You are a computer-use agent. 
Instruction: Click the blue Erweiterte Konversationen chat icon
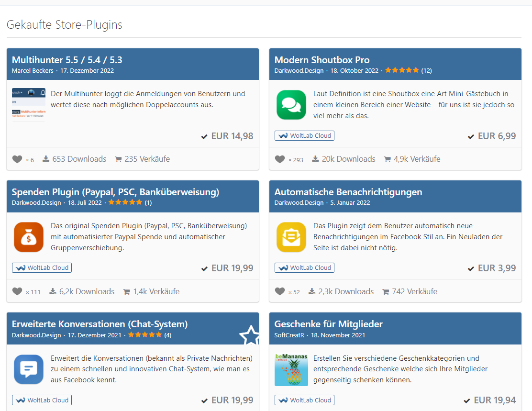coord(28,369)
